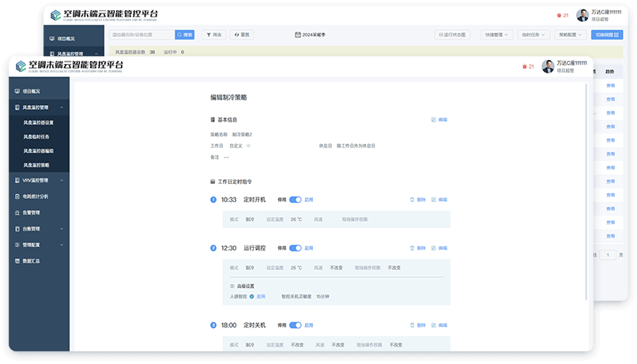This screenshot has height=364, width=637.
Task: Click the blue 切换视图 button in back window
Action: (x=607, y=35)
